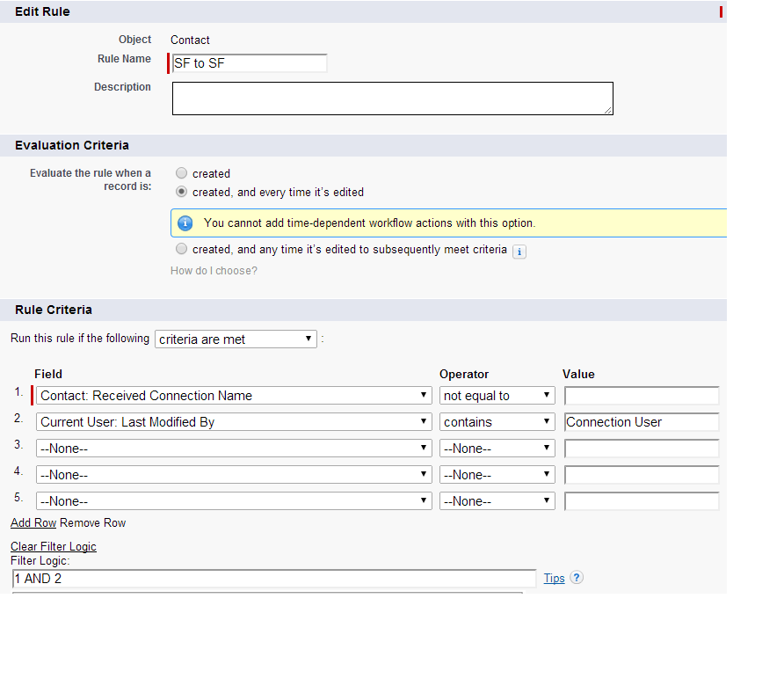Screen dimensions: 784x686
Task: Click the Add Row link
Action: pyautogui.click(x=33, y=523)
